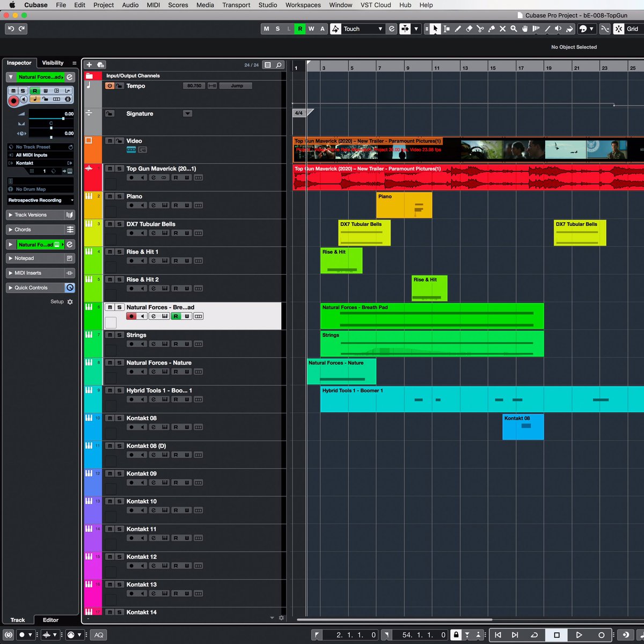Screen dimensions: 644x644
Task: Select the Split scissors tool
Action: coord(480,29)
